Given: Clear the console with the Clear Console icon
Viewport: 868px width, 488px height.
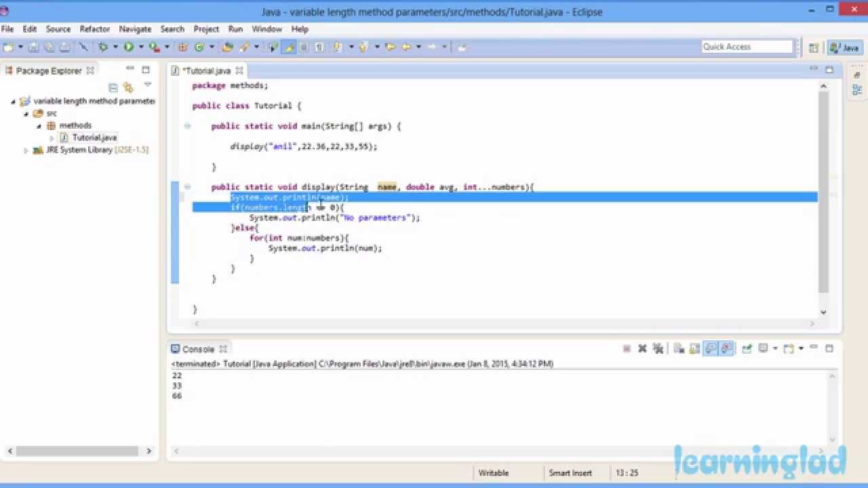Looking at the screenshot, I should click(x=677, y=348).
